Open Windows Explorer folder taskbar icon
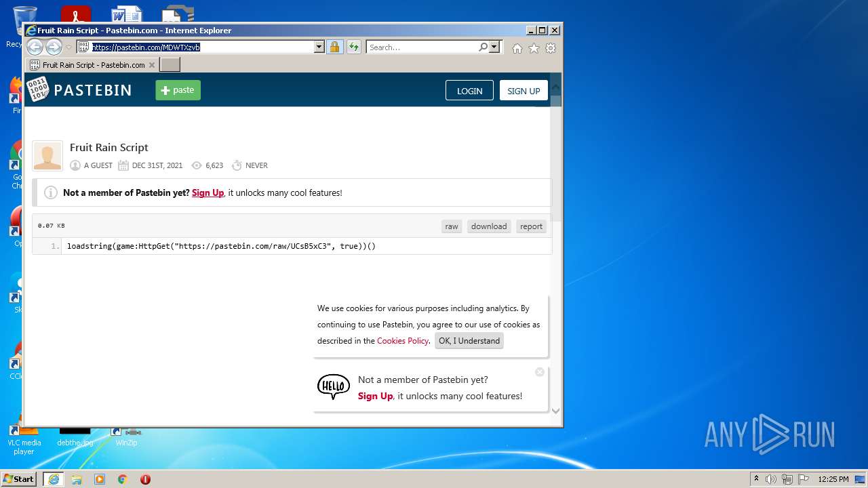The width and height of the screenshot is (868, 488). (x=77, y=479)
